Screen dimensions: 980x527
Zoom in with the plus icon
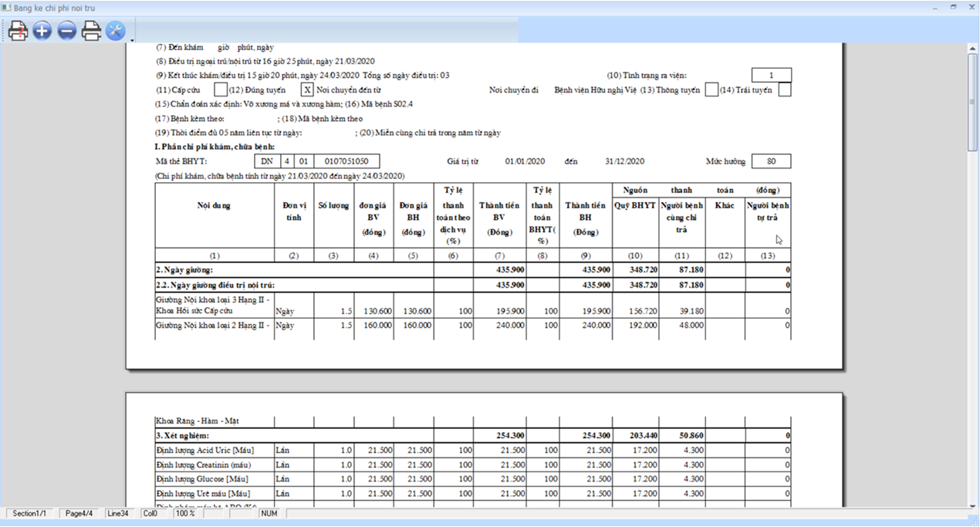[42, 31]
